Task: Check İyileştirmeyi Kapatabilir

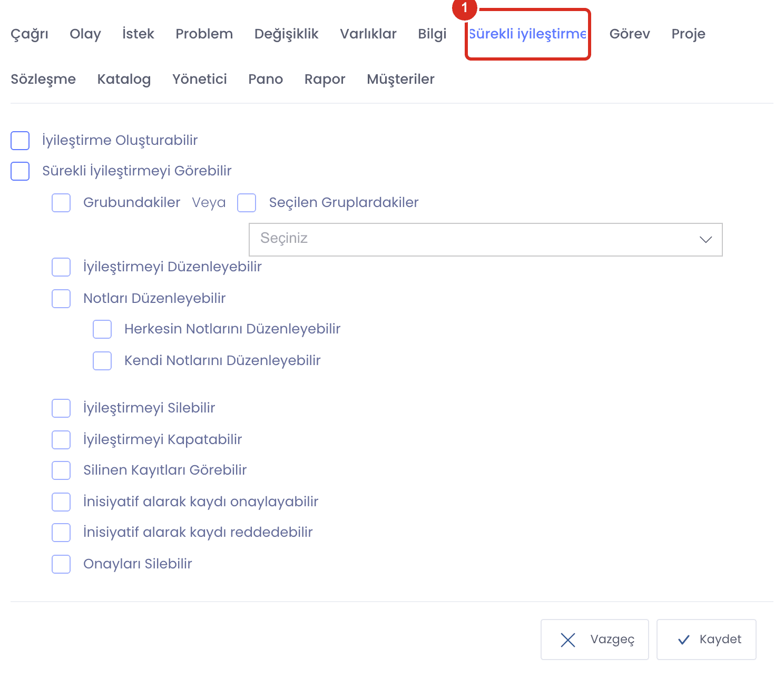Action: tap(61, 440)
